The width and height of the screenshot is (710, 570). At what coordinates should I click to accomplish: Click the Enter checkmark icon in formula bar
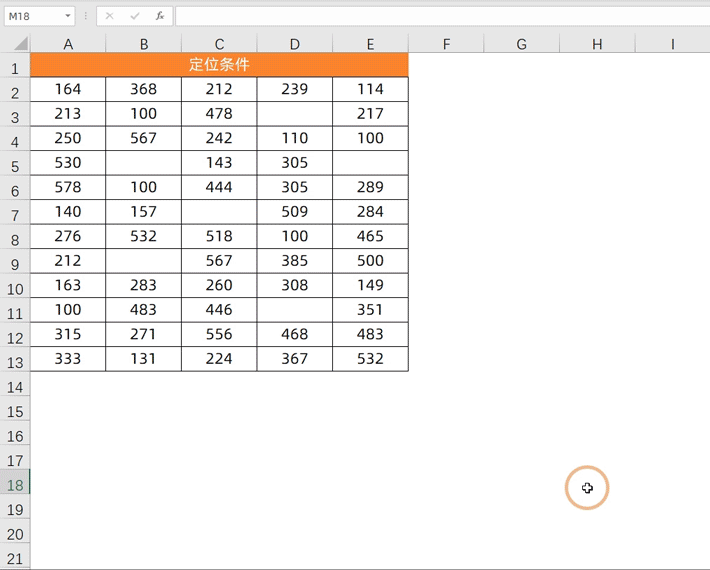134,16
